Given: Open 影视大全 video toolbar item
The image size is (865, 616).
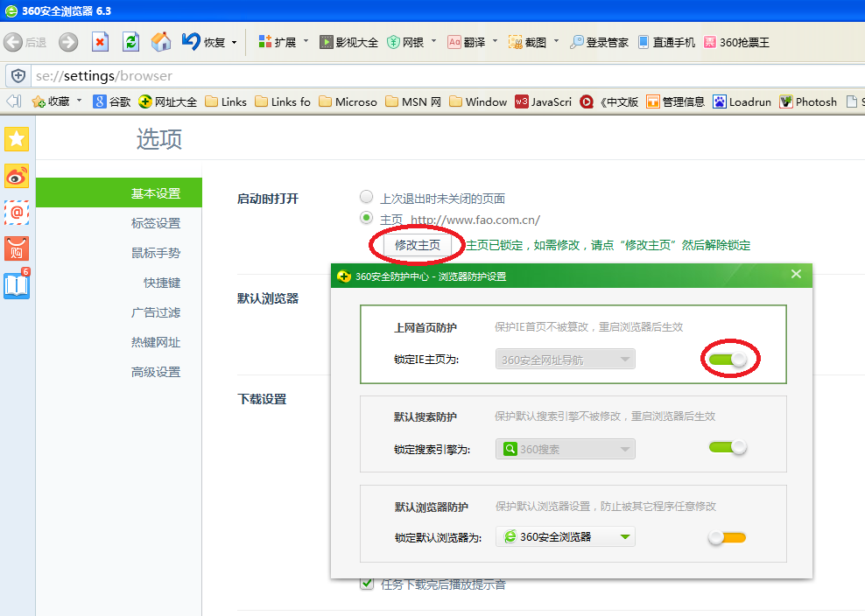Looking at the screenshot, I should 349,43.
